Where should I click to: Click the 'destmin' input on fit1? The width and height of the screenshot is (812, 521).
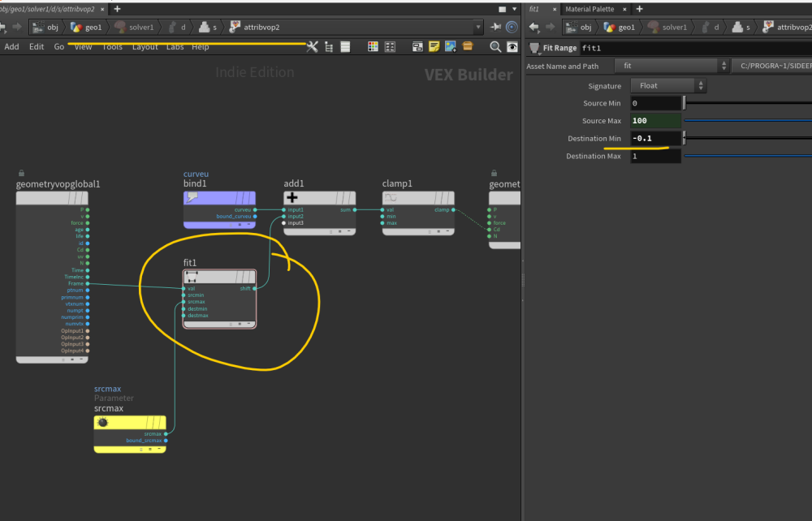click(184, 308)
